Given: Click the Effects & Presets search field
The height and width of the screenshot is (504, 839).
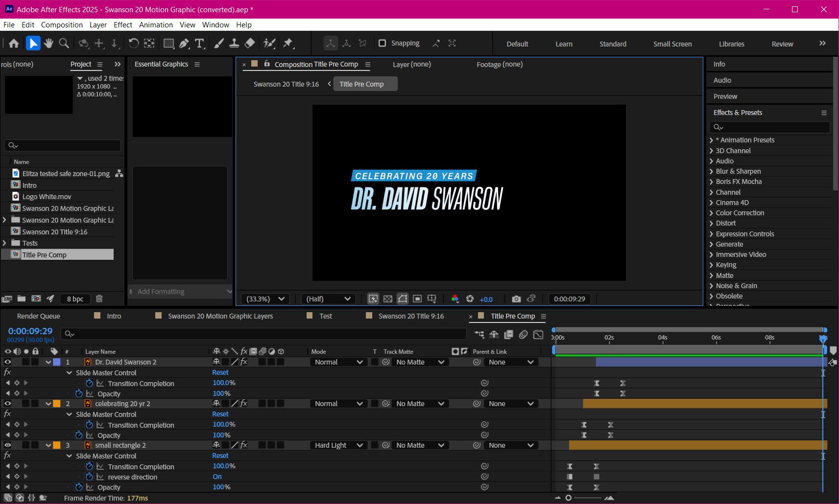Looking at the screenshot, I should (x=769, y=127).
